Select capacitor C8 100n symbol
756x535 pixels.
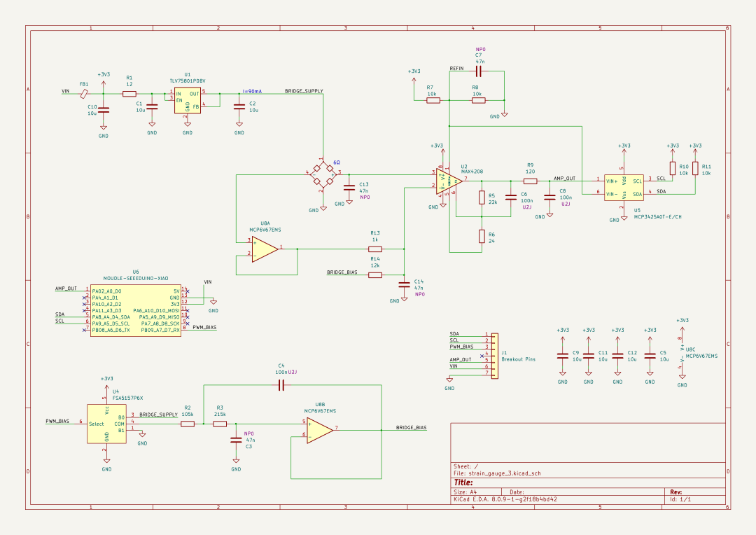[x=549, y=197]
